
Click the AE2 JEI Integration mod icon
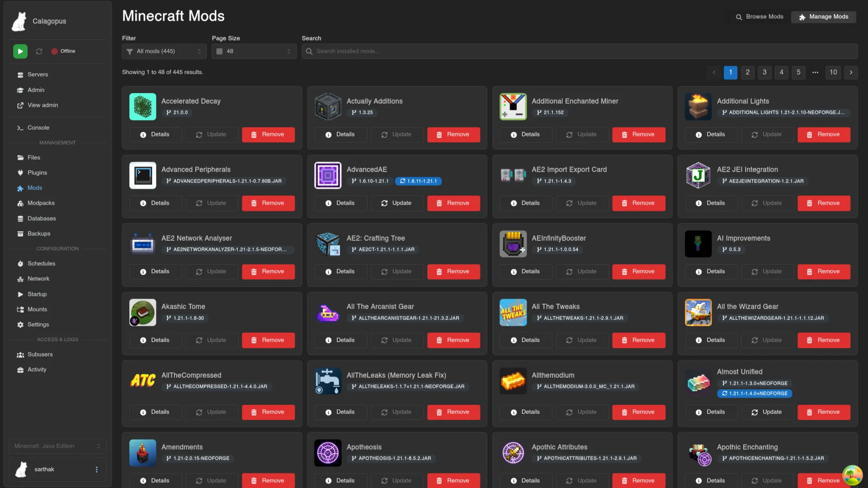(x=698, y=175)
